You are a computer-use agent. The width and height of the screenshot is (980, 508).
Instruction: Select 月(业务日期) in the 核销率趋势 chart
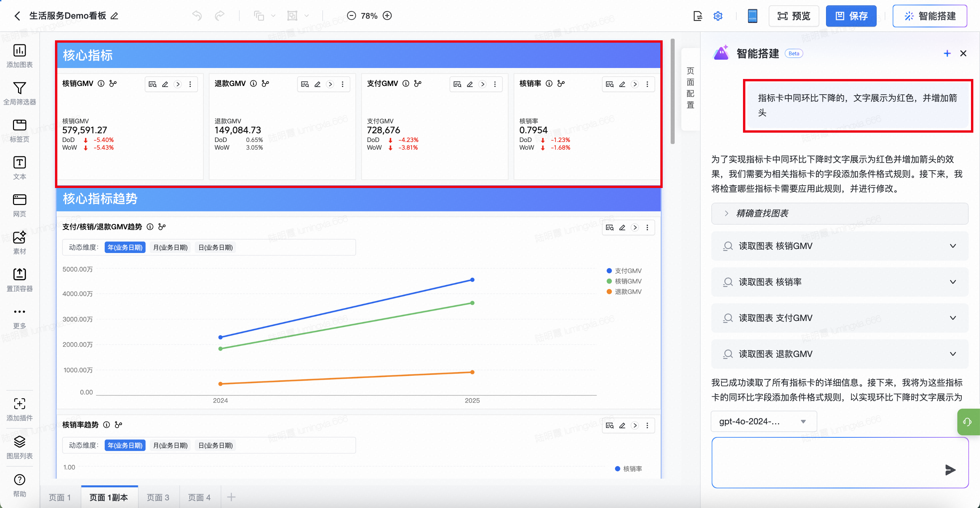coord(170,445)
